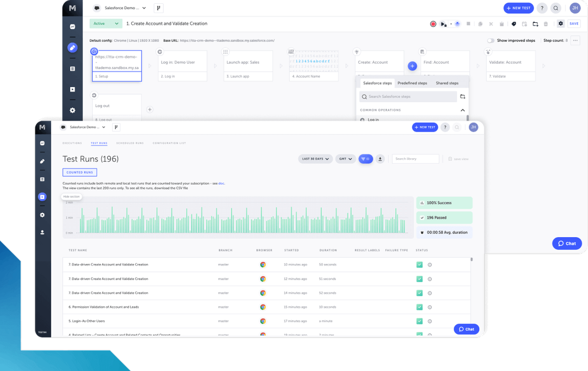Click inside the Search library field
588x371 pixels.
coord(415,159)
